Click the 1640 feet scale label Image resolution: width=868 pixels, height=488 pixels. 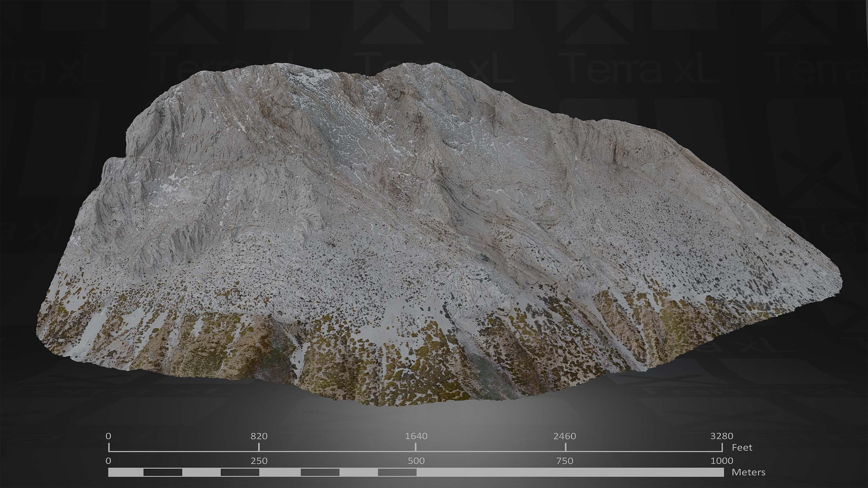416,436
